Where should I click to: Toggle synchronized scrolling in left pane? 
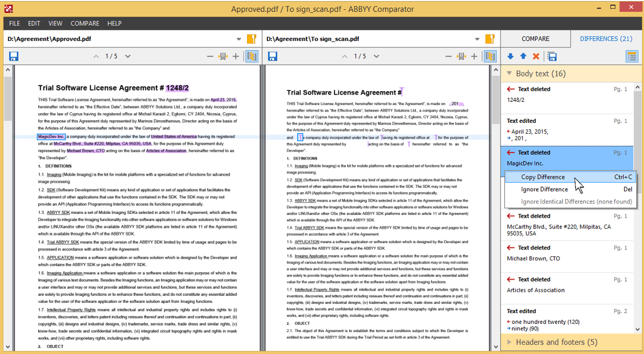251,57
